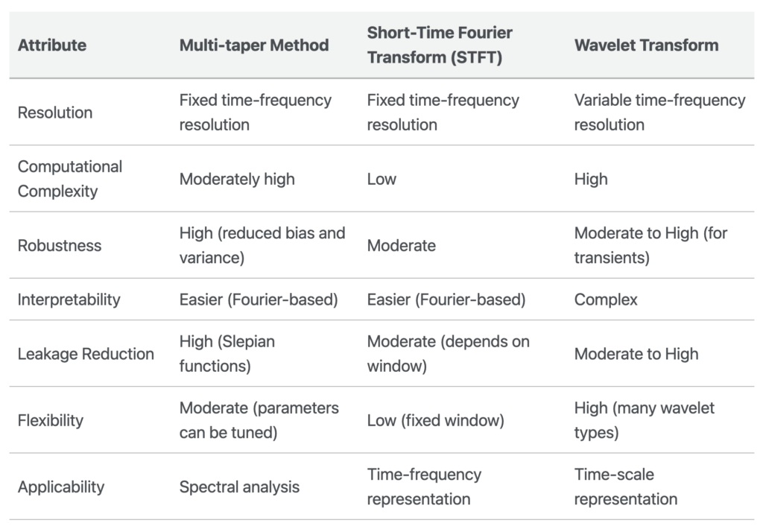Select the 'Spectral analysis' cell
The image size is (763, 532).
239,487
